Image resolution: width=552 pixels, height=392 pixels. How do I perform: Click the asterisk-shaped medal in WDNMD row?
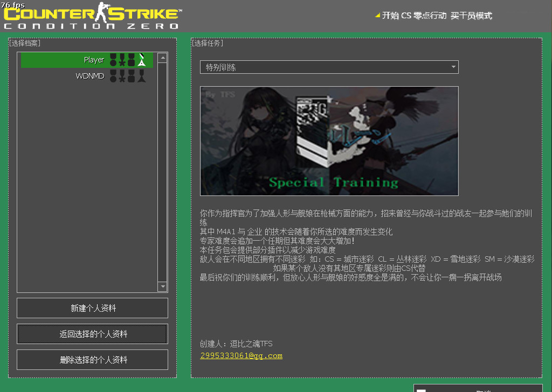pyautogui.click(x=122, y=75)
